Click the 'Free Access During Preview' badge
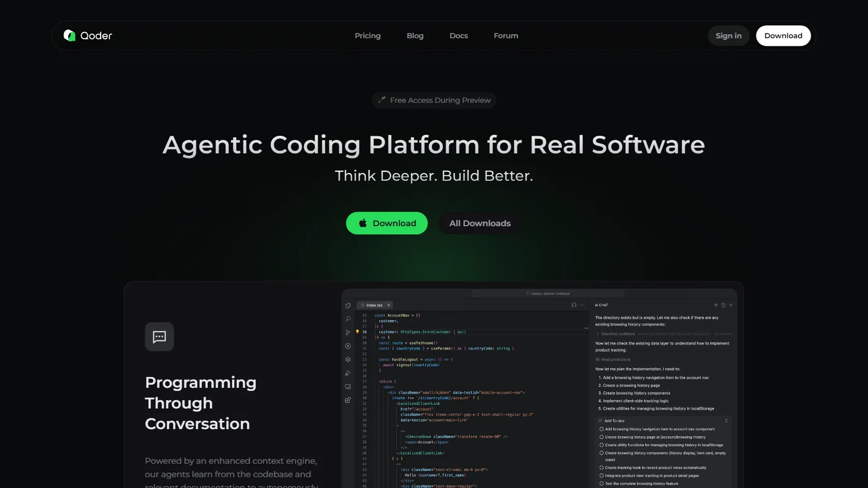The height and width of the screenshot is (488, 868). click(434, 100)
